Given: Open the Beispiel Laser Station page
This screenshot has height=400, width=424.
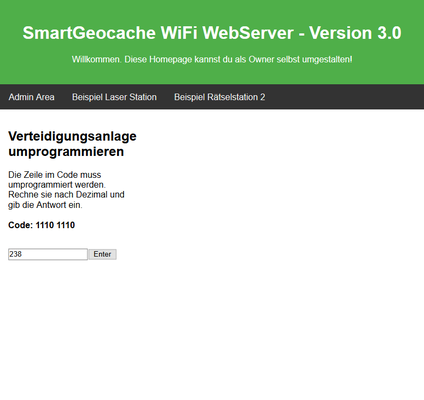Looking at the screenshot, I should (114, 97).
